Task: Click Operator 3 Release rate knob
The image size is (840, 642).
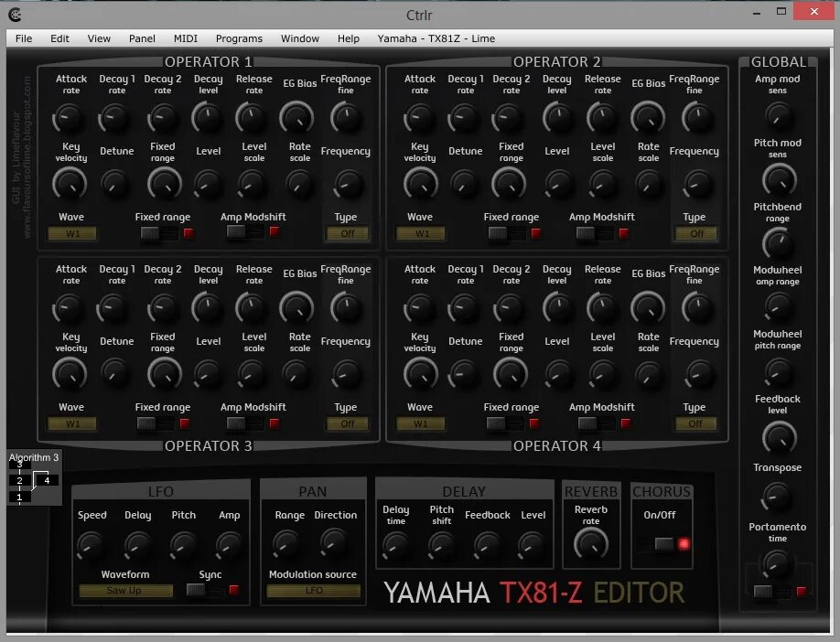Action: [x=251, y=308]
